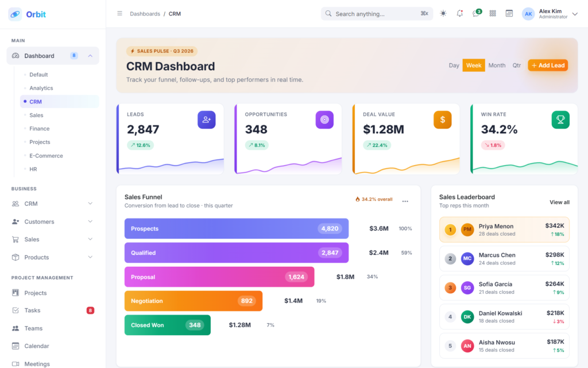588x368 pixels.
Task: Click the Deal Value dollar icon
Action: [443, 120]
